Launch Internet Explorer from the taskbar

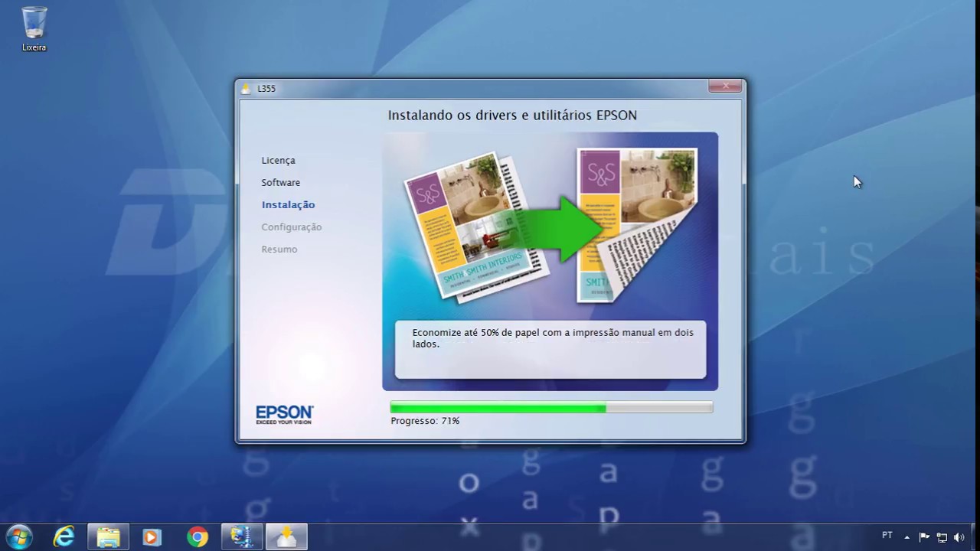pos(64,537)
